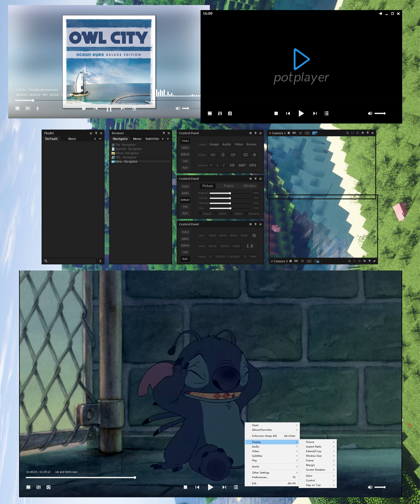Viewport: 420px width, 504px height.
Task: Click the camera capture icon in Lilo and Stitch player
Action: pos(49,487)
